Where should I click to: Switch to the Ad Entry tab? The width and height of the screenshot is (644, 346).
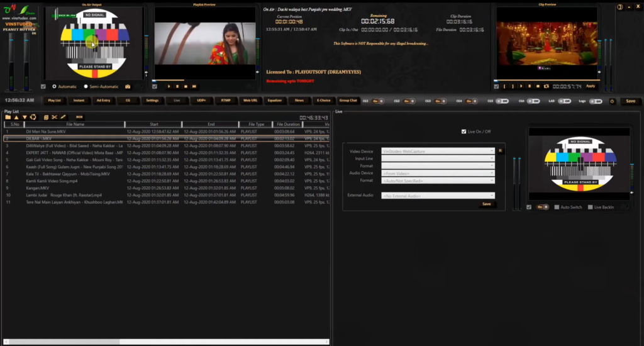(x=103, y=100)
